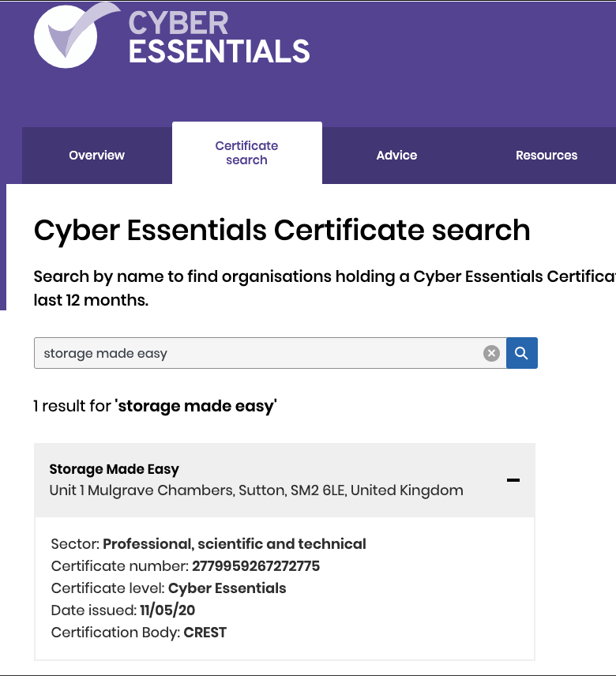Click the Cyber Essentials Certificate search heading
Viewport: 616px width, 676px height.
click(282, 231)
